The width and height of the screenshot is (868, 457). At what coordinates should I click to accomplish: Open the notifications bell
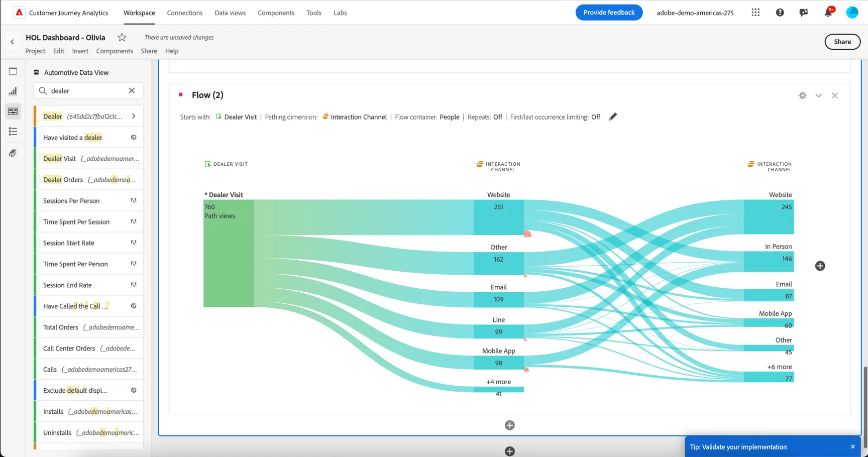828,12
